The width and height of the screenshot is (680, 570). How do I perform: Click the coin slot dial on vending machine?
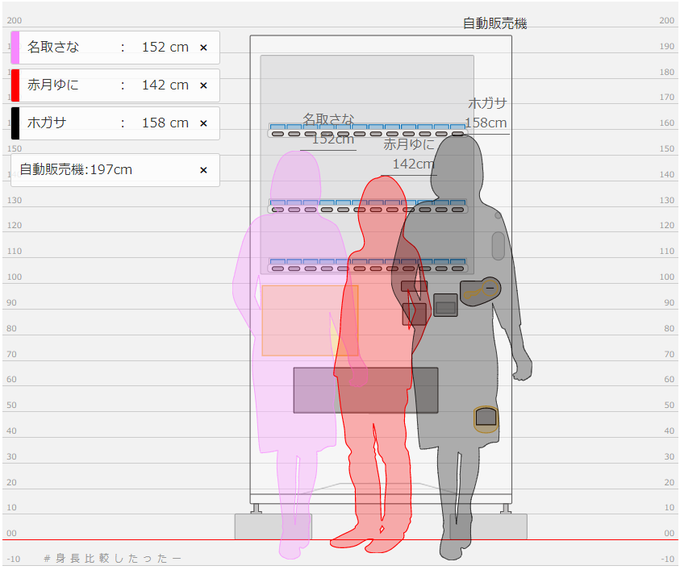pyautogui.click(x=490, y=288)
